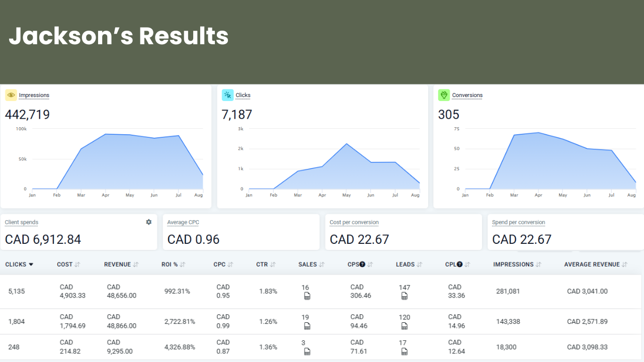Screen dimensions: 644x362
Task: Click the Conversions chart title link
Action: (x=467, y=95)
